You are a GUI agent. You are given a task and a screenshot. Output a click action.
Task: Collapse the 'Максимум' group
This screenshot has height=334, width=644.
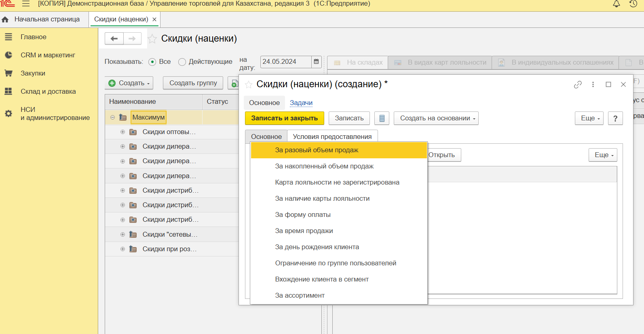[x=112, y=118]
